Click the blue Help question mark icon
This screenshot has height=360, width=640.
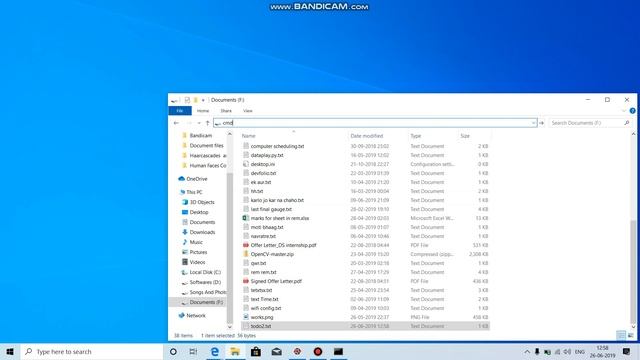point(632,111)
